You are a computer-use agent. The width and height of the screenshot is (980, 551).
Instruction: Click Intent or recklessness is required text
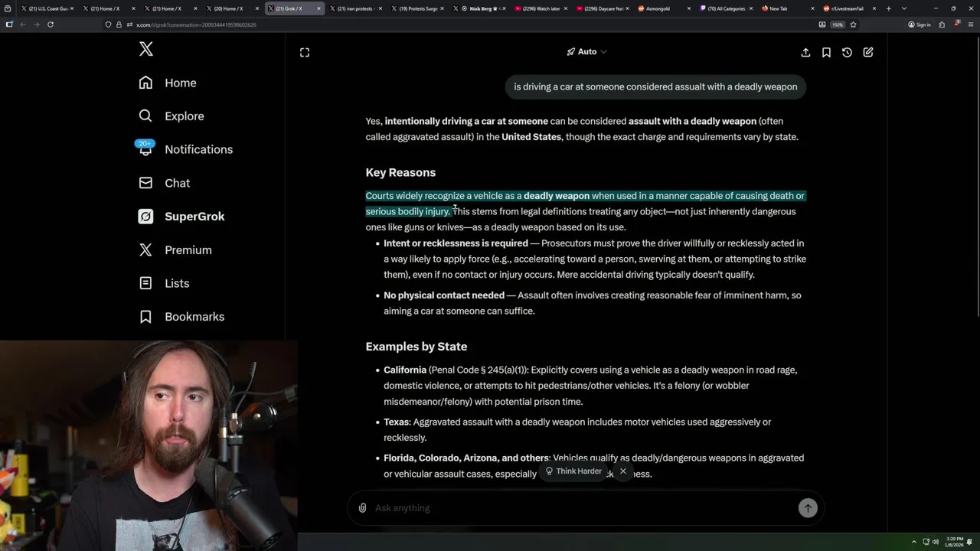456,243
